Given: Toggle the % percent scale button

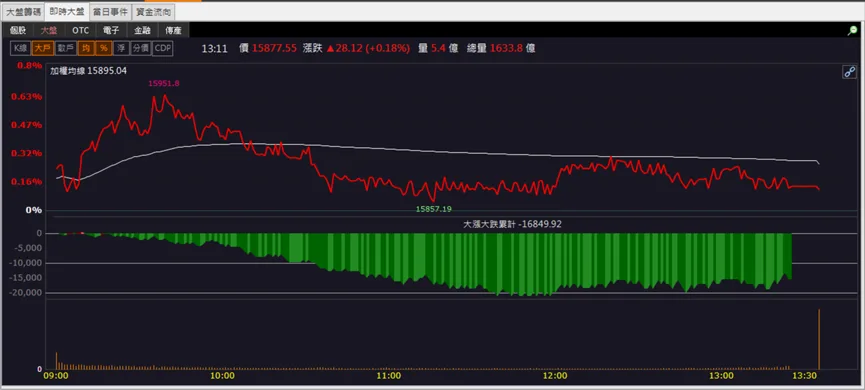Looking at the screenshot, I should tap(104, 49).
